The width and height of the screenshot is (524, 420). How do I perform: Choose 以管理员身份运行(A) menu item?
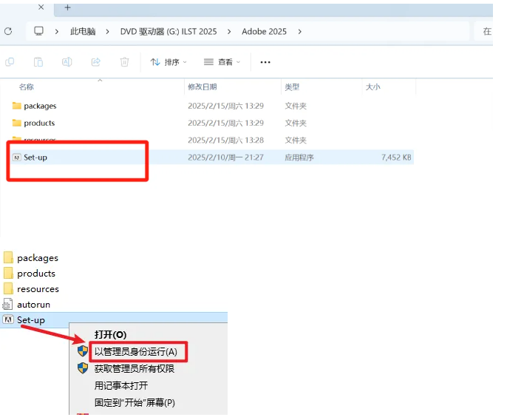click(135, 352)
